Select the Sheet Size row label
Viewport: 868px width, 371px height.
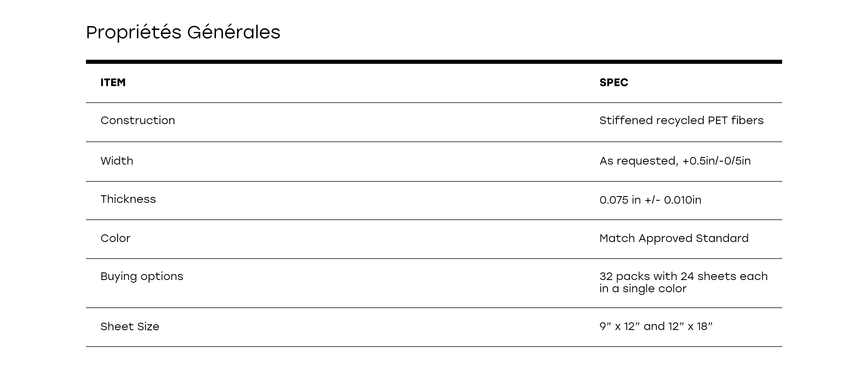coord(130,326)
